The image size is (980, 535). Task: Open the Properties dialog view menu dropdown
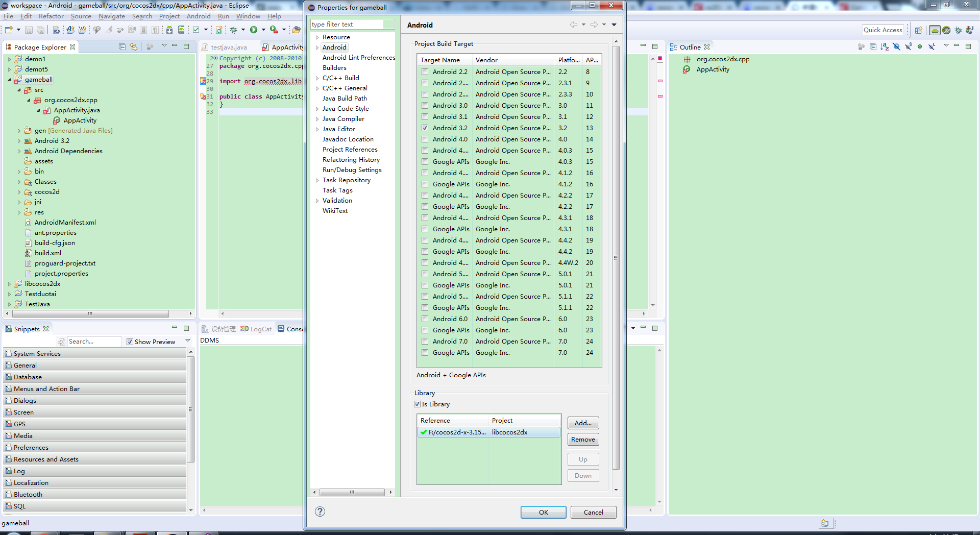614,25
